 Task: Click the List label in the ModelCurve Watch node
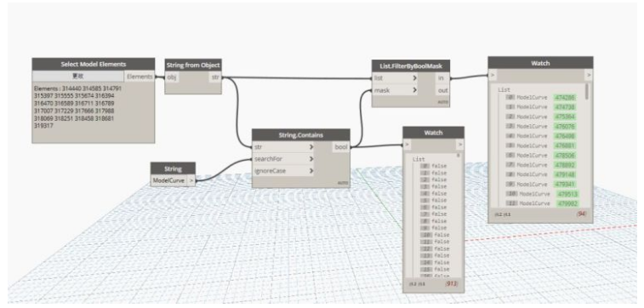504,89
